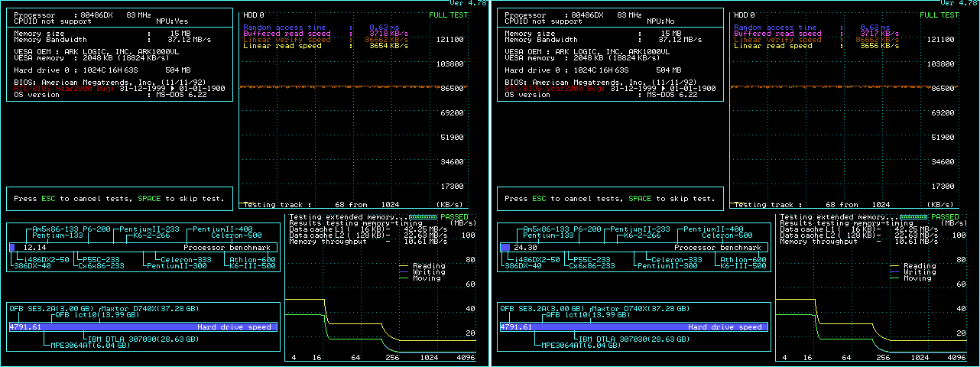This screenshot has height=367, width=980.
Task: Click Celeron-500 reference label, left screen
Action: point(235,235)
